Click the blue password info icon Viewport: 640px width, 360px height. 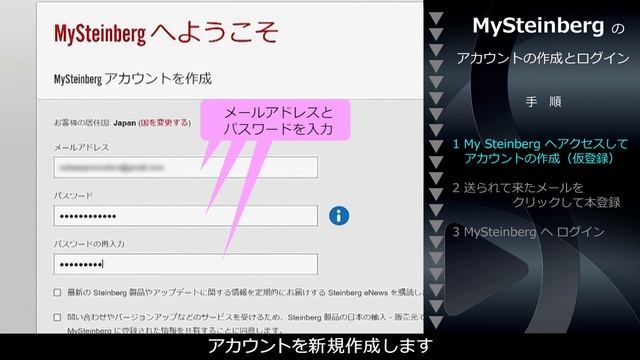[x=339, y=216]
